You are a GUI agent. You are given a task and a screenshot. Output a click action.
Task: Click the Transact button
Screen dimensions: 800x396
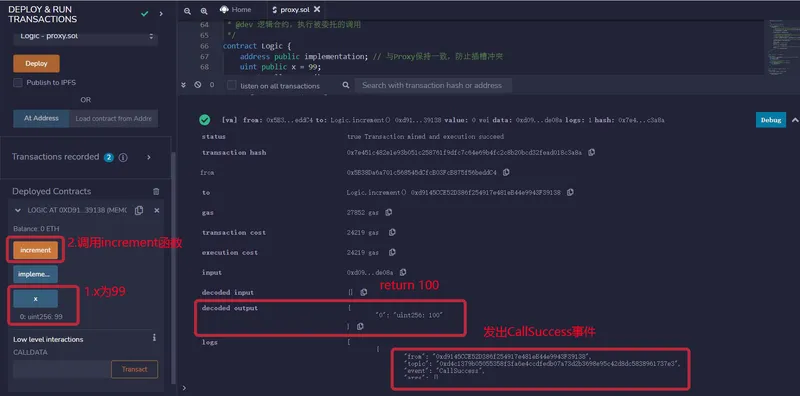tap(135, 369)
